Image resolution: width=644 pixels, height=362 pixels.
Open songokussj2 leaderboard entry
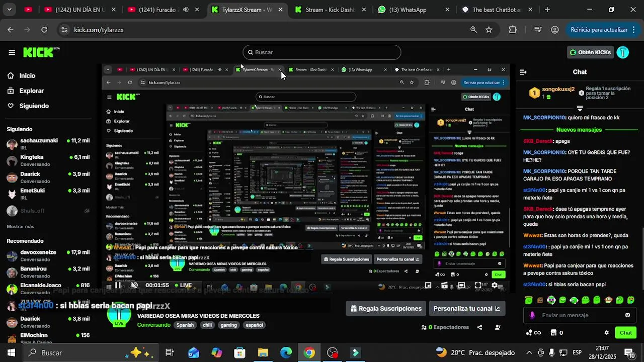(552, 93)
